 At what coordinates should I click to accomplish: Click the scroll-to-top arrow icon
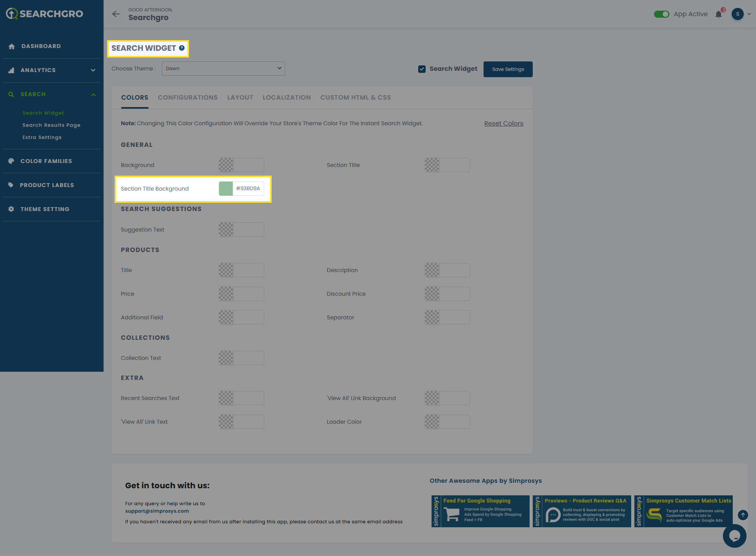coord(743,515)
